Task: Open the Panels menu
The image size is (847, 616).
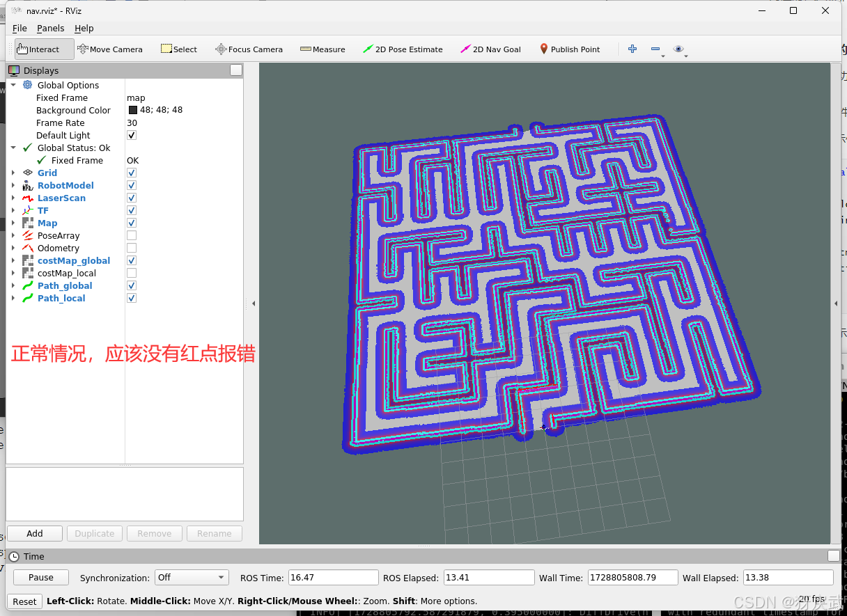Action: point(50,28)
